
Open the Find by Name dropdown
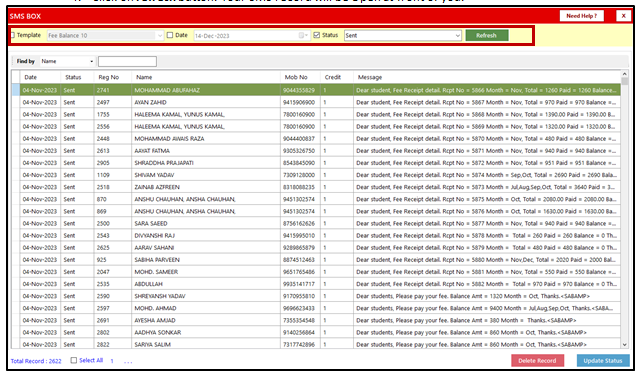click(x=92, y=62)
